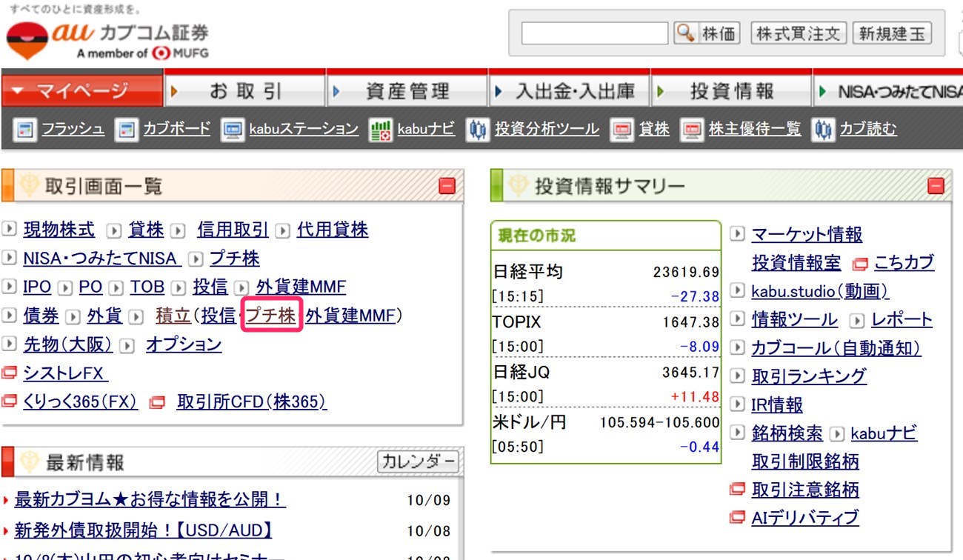Open kabu.studio(動画) link
Viewport: 963px width, 560px height.
820,291
